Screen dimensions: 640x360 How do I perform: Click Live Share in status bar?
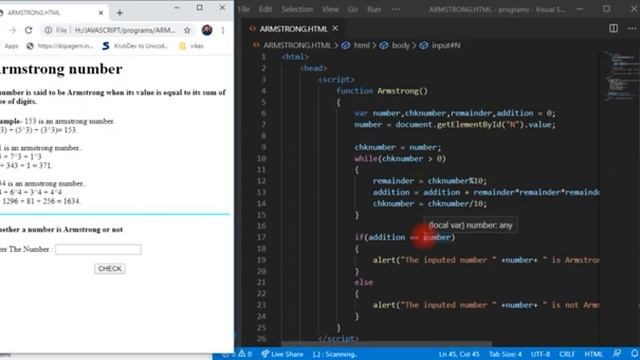click(282, 354)
